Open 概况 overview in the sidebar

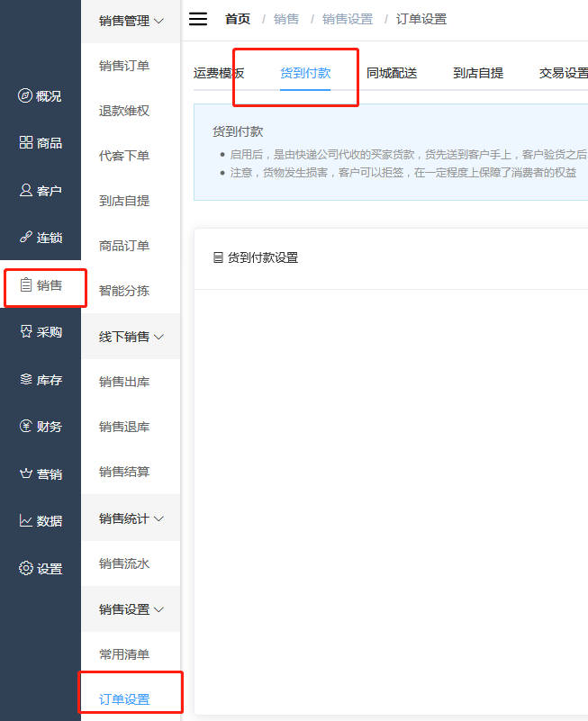(40, 95)
